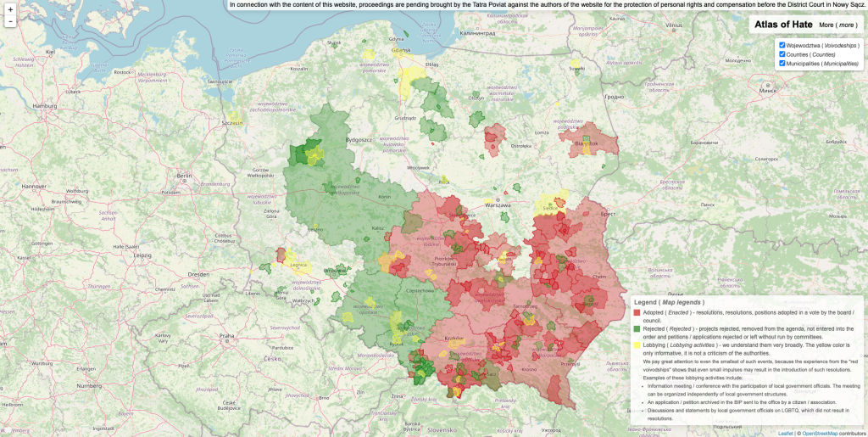Open the Leaflet attribution link
Screen dimensions: 868x437
click(x=786, y=433)
